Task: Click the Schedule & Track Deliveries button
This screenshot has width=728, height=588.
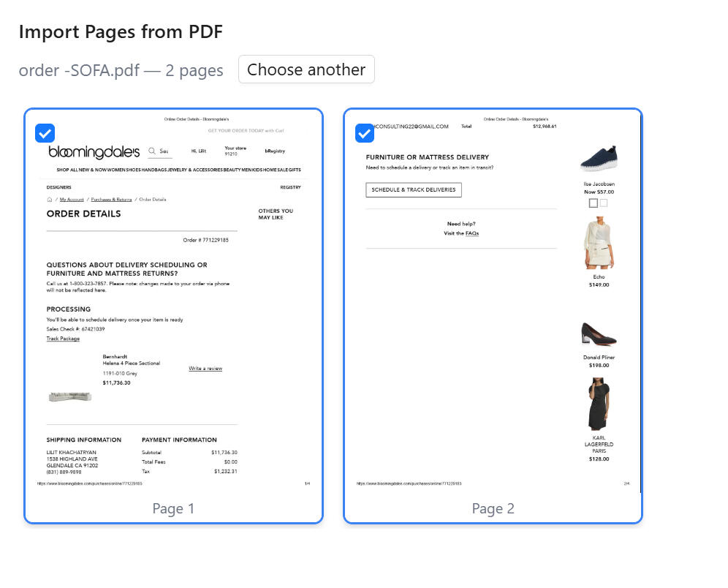Action: [414, 189]
